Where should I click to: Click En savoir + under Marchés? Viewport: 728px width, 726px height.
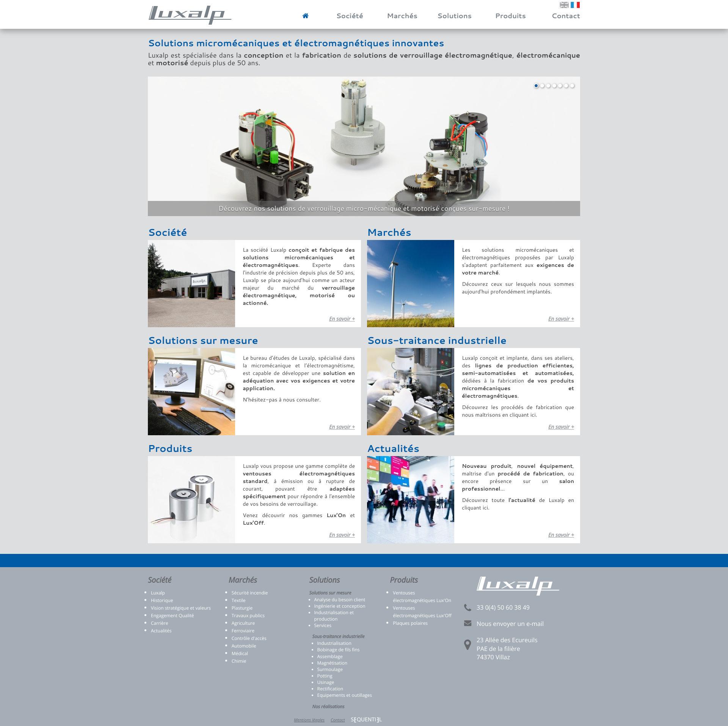[561, 319]
